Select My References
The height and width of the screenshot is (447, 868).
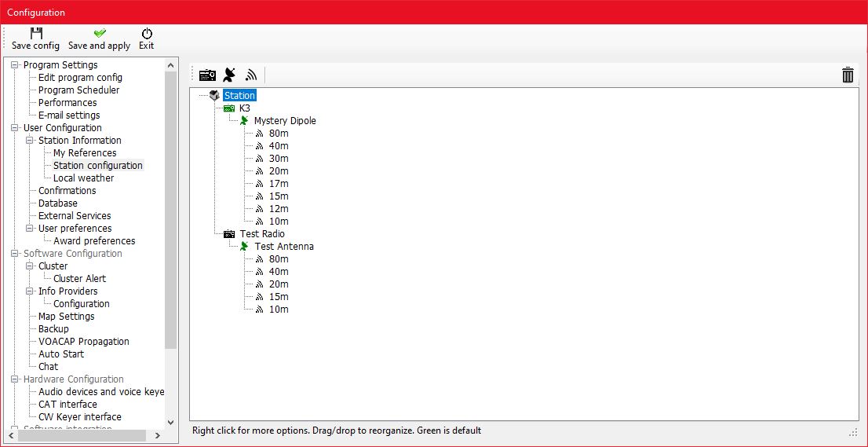pyautogui.click(x=85, y=153)
